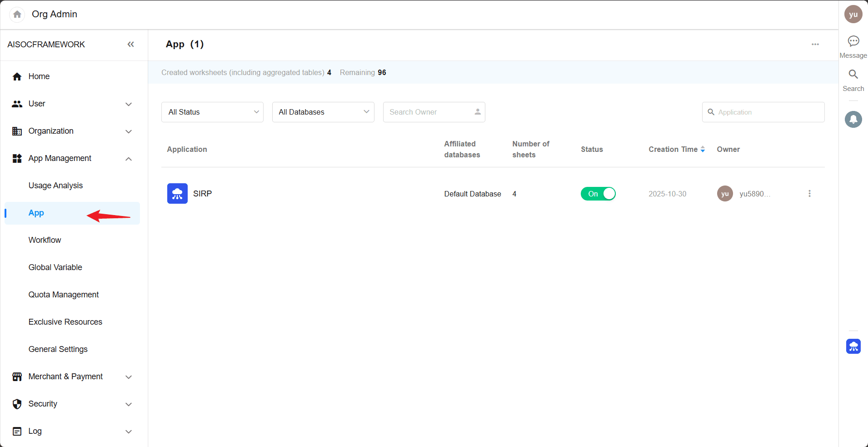This screenshot has width=868, height=447.
Task: Click the blue SIRP shortcut in right rail
Action: (x=853, y=347)
